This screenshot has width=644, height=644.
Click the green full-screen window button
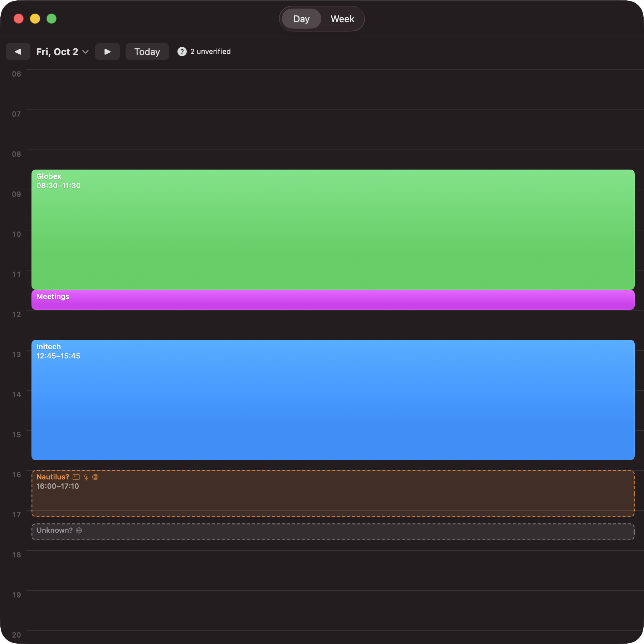[x=52, y=19]
